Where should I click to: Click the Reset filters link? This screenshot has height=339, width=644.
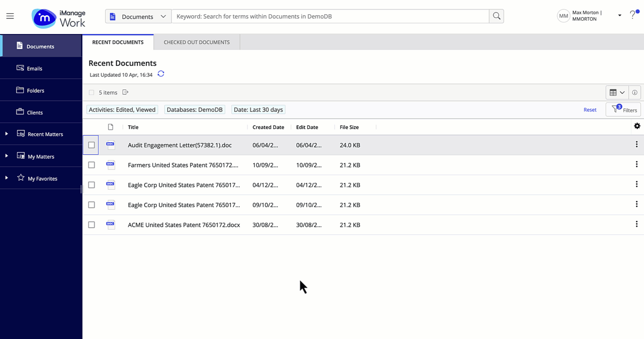tap(590, 110)
